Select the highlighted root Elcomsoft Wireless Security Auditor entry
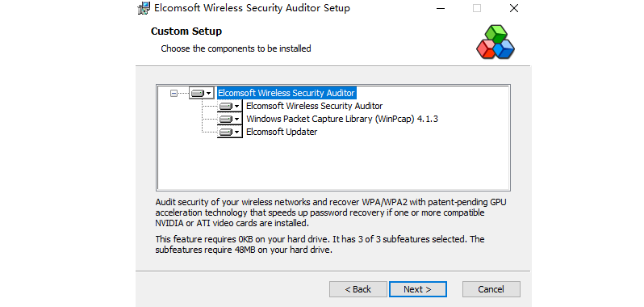Screen dimensions: 644x307 click(286, 93)
